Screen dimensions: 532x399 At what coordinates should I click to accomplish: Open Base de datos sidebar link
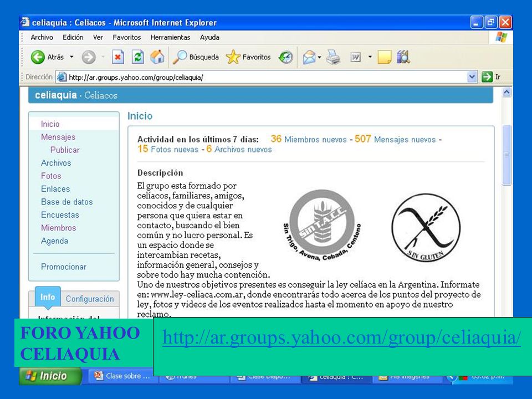tap(67, 202)
